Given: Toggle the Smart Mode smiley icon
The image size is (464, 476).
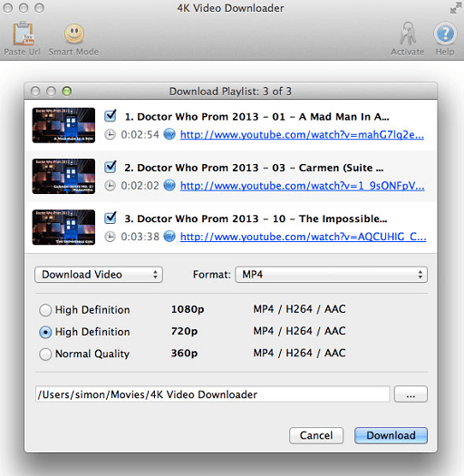Looking at the screenshot, I should coord(73,33).
